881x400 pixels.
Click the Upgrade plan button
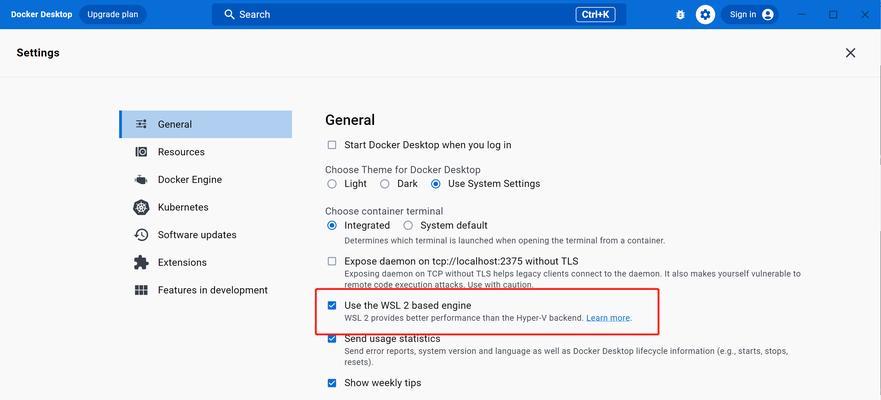click(113, 15)
